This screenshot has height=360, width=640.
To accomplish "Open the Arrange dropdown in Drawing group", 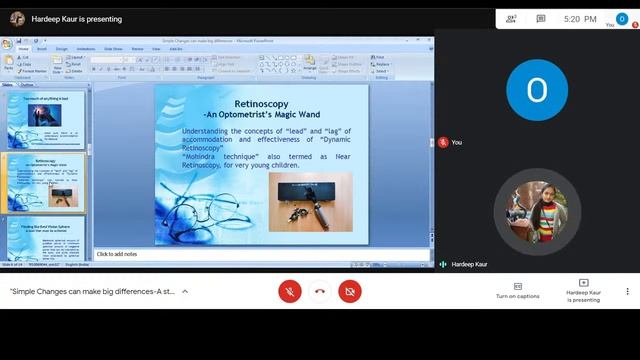I will point(310,64).
